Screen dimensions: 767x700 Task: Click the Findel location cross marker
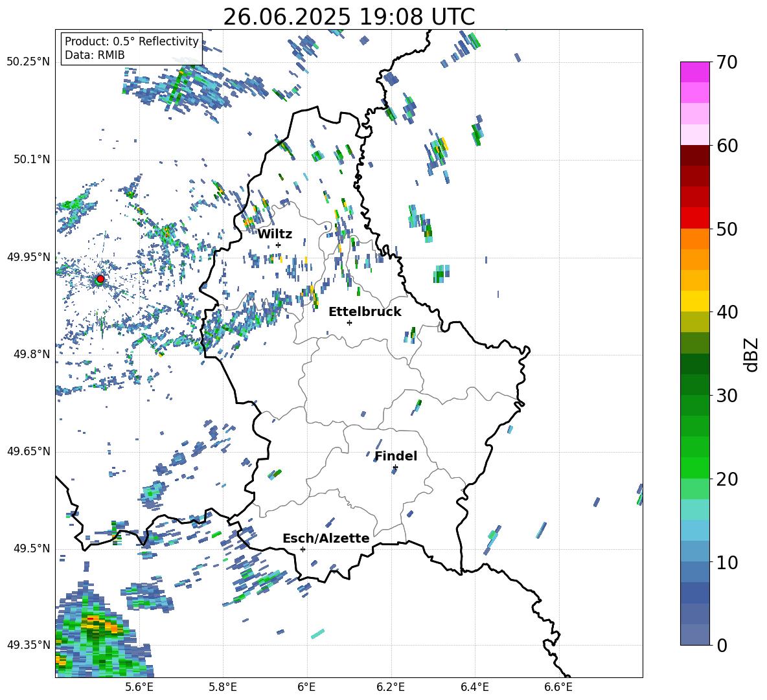pyautogui.click(x=395, y=468)
